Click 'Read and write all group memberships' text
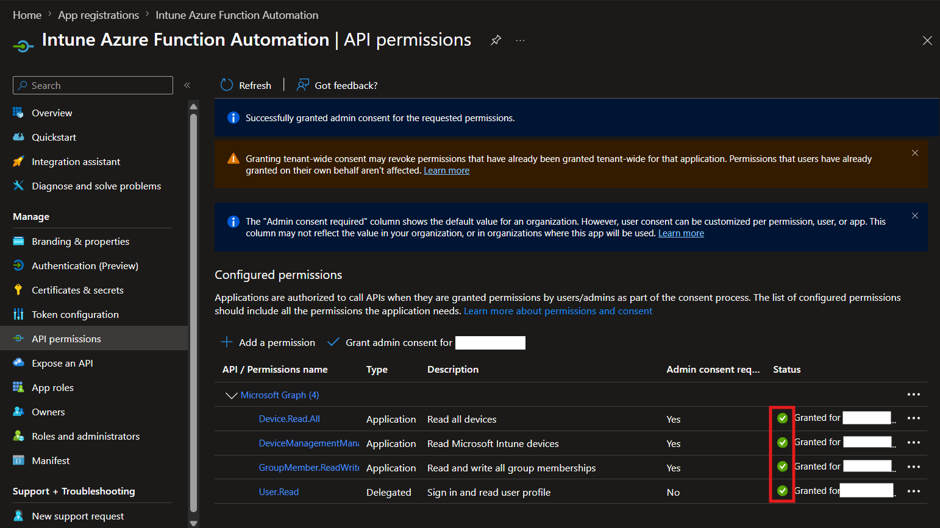 click(511, 468)
